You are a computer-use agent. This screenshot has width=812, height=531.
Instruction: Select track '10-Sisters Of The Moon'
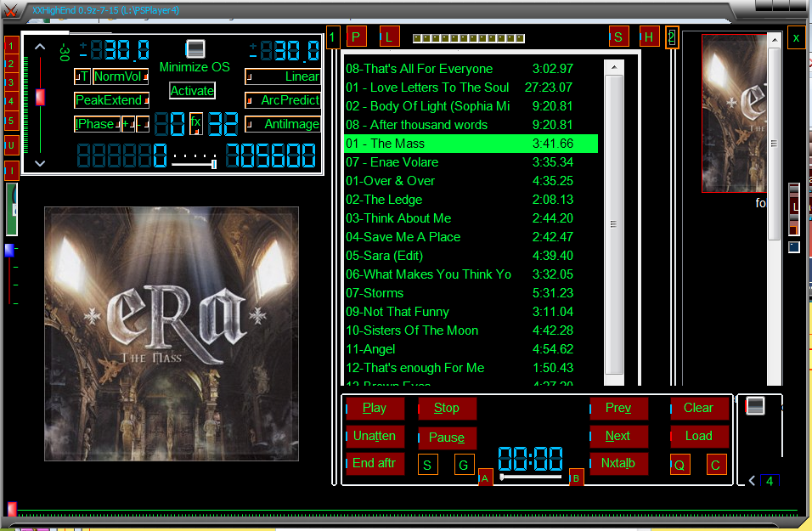pyautogui.click(x=471, y=330)
